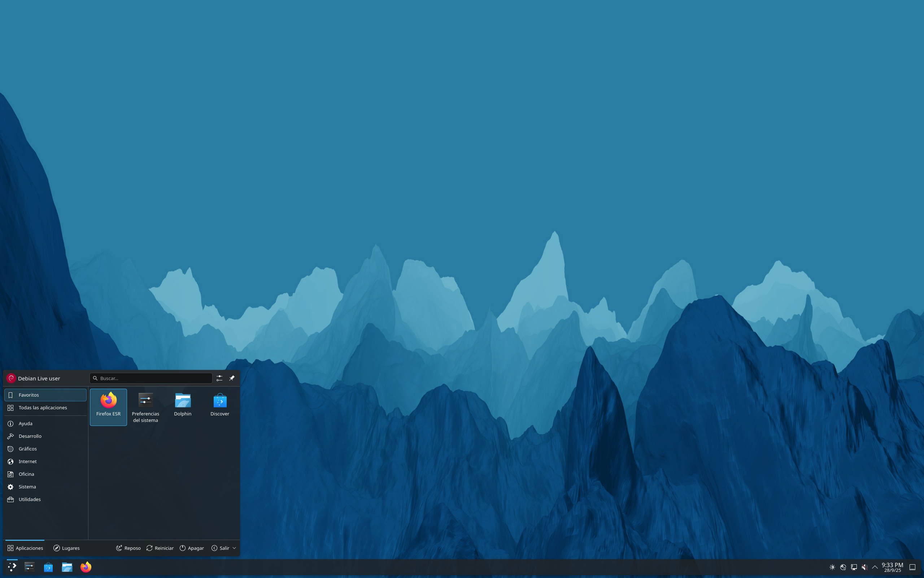This screenshot has height=578, width=924.
Task: Open the audio volume tray icon
Action: pyautogui.click(x=864, y=567)
